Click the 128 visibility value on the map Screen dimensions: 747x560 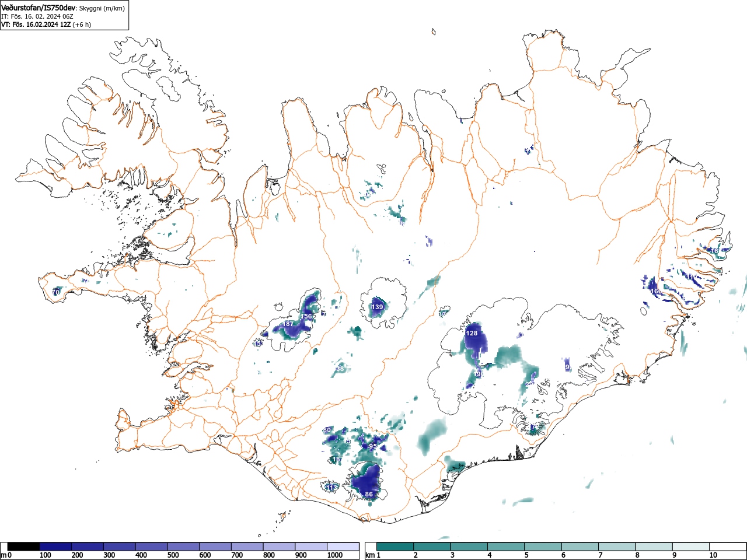tap(472, 333)
